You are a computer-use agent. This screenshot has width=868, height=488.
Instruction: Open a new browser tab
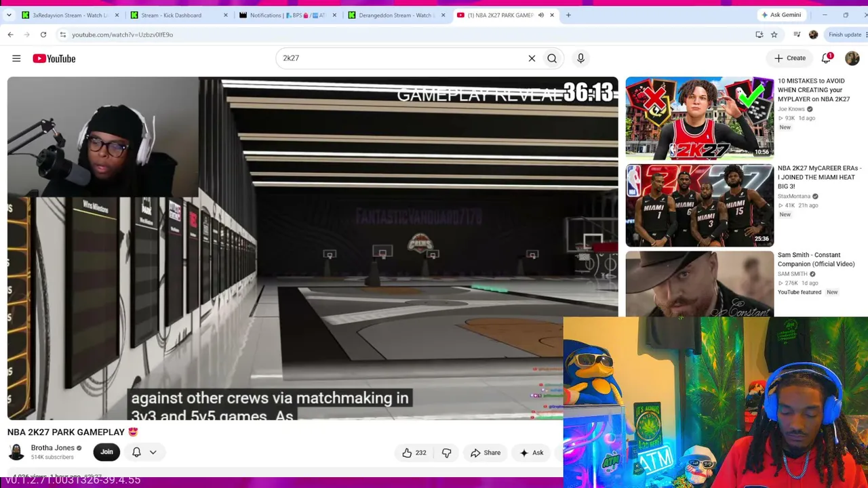pyautogui.click(x=568, y=15)
